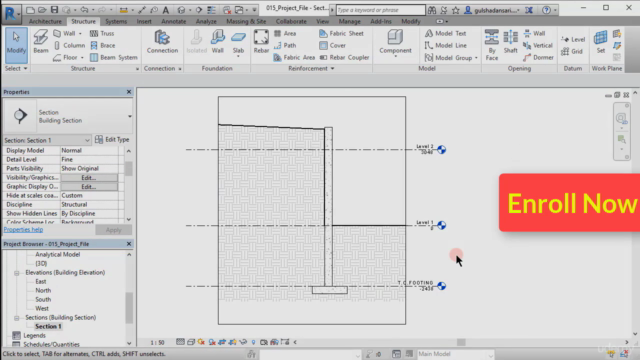Click the horizontal view scrollbar thumb
Image resolution: width=640 pixels, height=360 pixels.
point(461,342)
